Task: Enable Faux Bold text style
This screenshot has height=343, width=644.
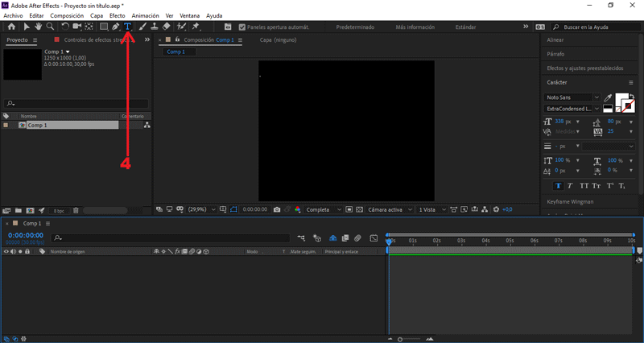Action: [x=559, y=185]
